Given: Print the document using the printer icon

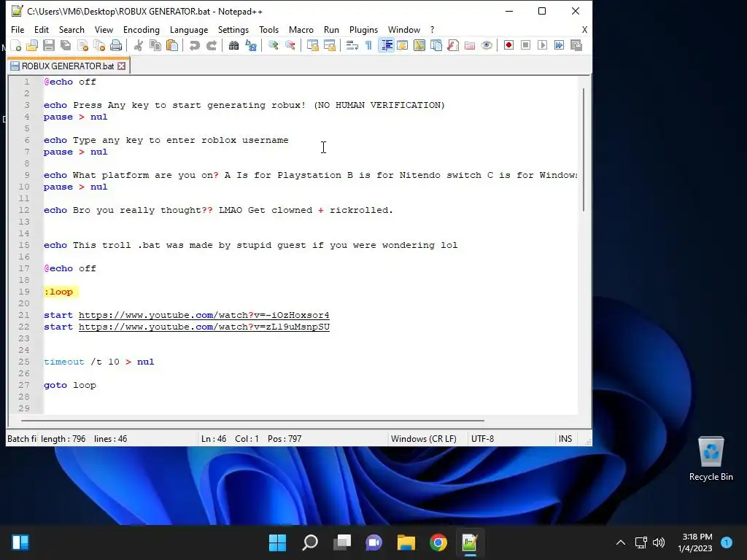Looking at the screenshot, I should coord(116,46).
